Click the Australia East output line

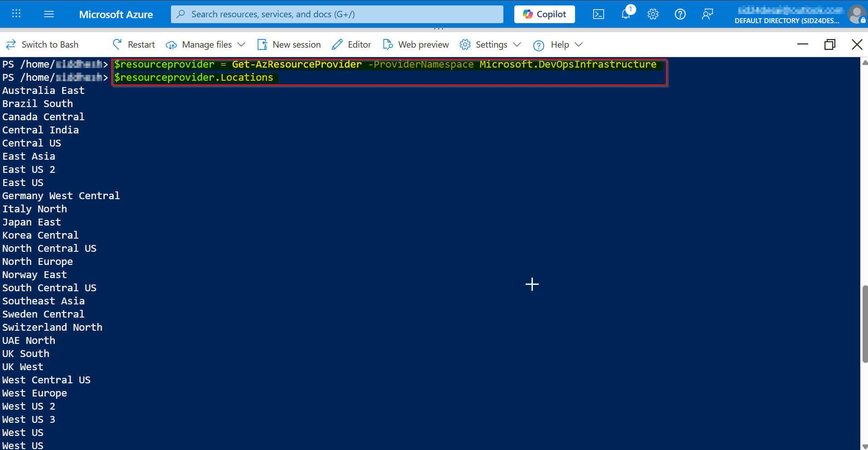tap(44, 91)
